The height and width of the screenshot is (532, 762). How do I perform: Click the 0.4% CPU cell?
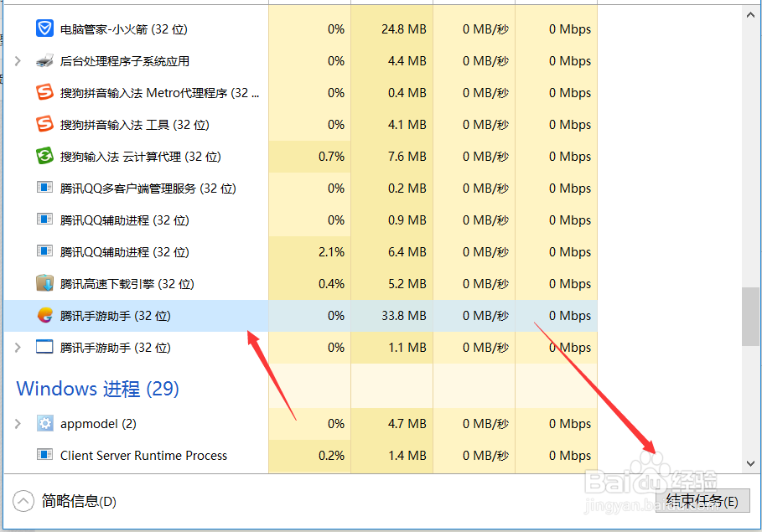(x=309, y=284)
